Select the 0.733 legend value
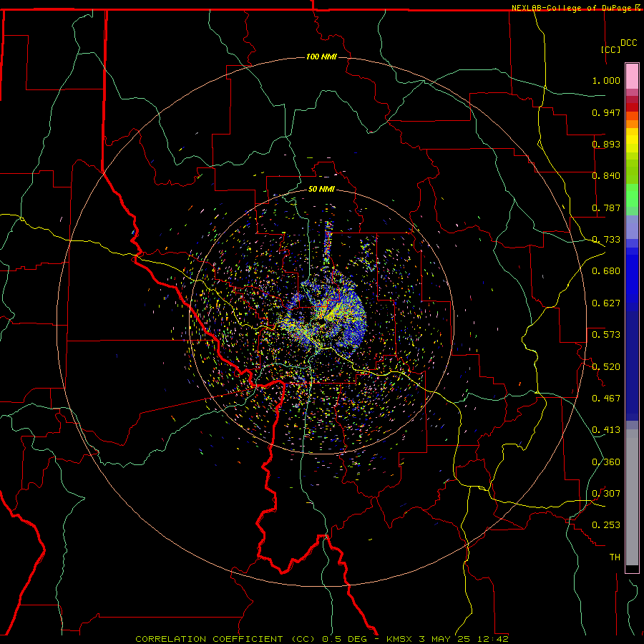 tap(606, 240)
